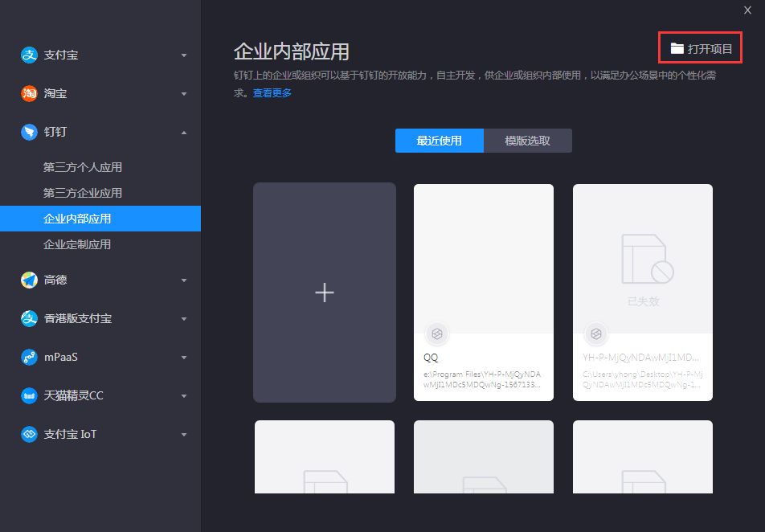Screen dimensions: 765x532
Task: Collapse the 钉钉 section arrow
Action: 184,133
